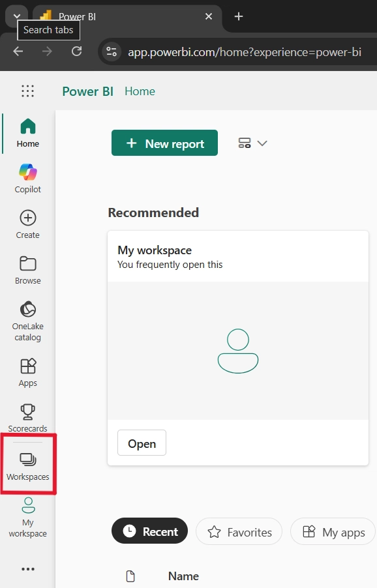The width and height of the screenshot is (377, 588).
Task: Expand the layout view dropdown chevron
Action: tap(262, 143)
